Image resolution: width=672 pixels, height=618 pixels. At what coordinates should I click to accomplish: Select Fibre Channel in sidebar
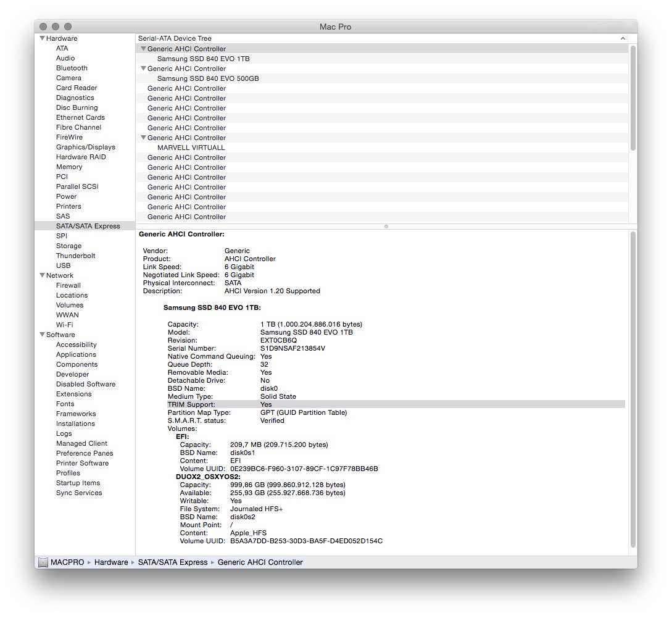(78, 127)
